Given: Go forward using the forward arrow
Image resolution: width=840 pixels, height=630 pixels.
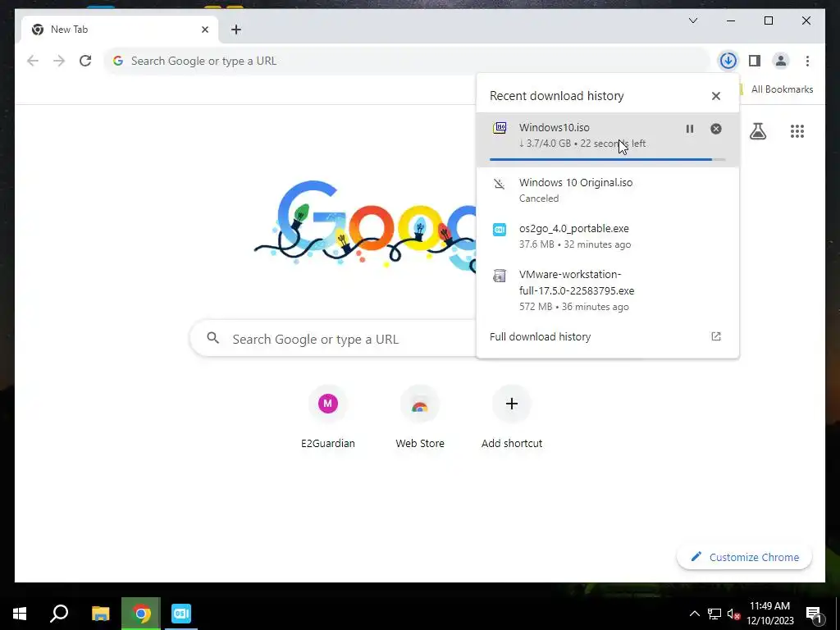Looking at the screenshot, I should 59,61.
